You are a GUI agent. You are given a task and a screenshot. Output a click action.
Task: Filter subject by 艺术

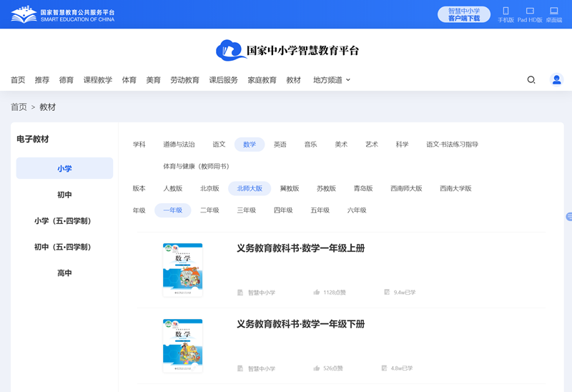[372, 144]
